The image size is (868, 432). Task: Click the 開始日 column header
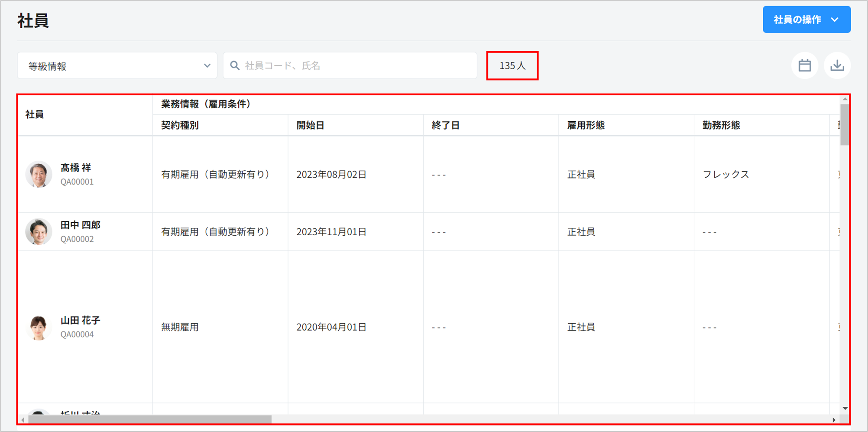point(310,125)
